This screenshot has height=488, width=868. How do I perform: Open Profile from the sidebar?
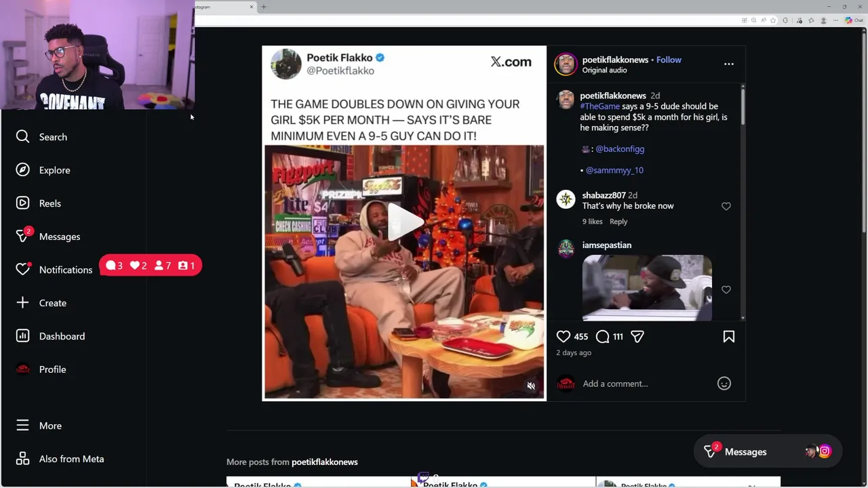tap(41, 369)
